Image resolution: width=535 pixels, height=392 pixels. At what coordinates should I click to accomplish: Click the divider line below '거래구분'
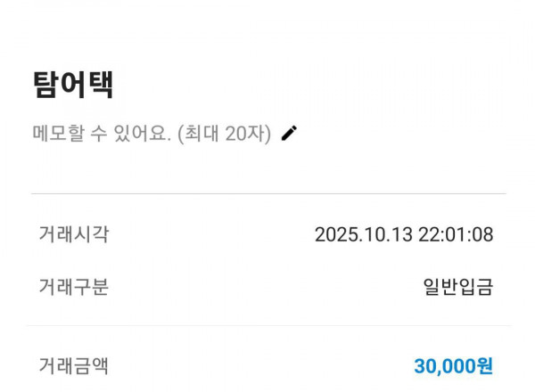click(267, 325)
